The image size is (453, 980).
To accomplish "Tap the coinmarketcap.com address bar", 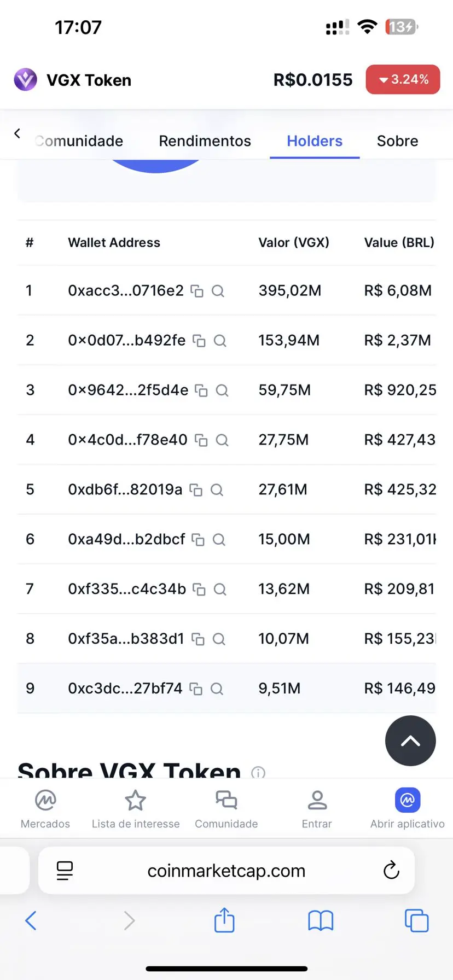I will tap(226, 871).
